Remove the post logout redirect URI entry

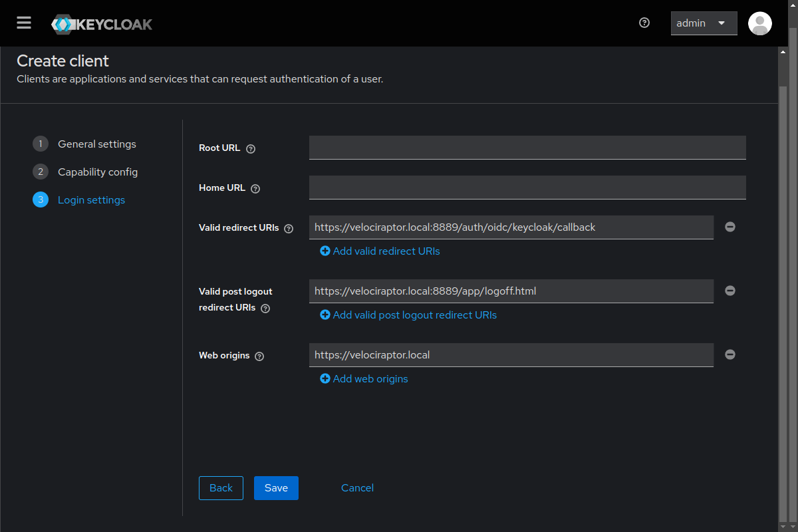tap(730, 291)
